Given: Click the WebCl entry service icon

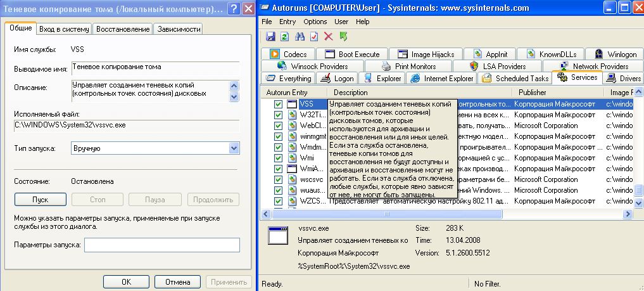Looking at the screenshot, I should (292, 126).
